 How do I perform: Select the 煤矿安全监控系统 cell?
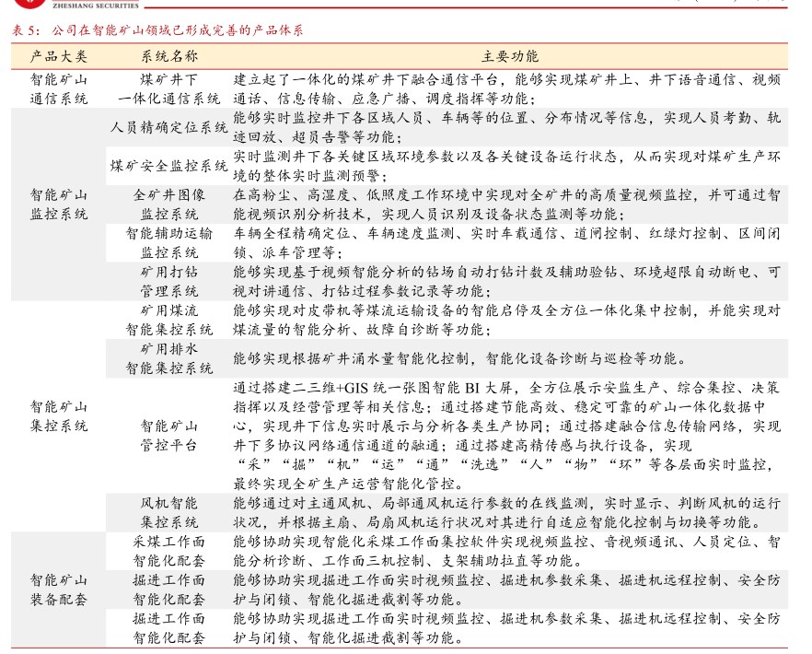coord(168,166)
